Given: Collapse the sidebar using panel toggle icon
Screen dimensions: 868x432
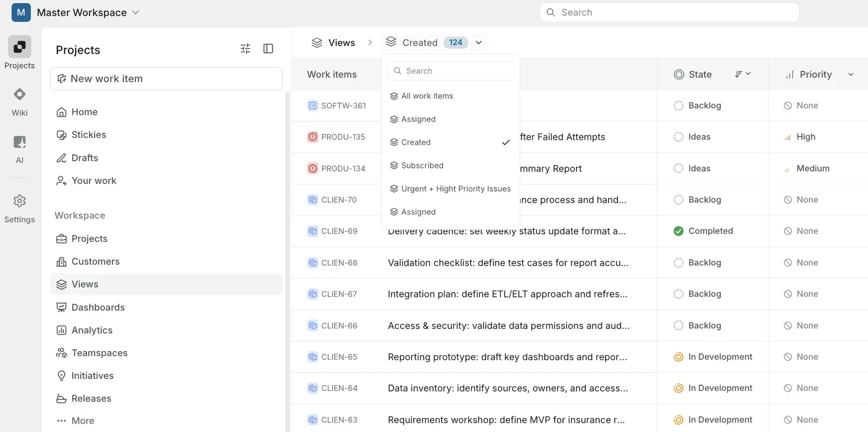Looking at the screenshot, I should [x=268, y=49].
